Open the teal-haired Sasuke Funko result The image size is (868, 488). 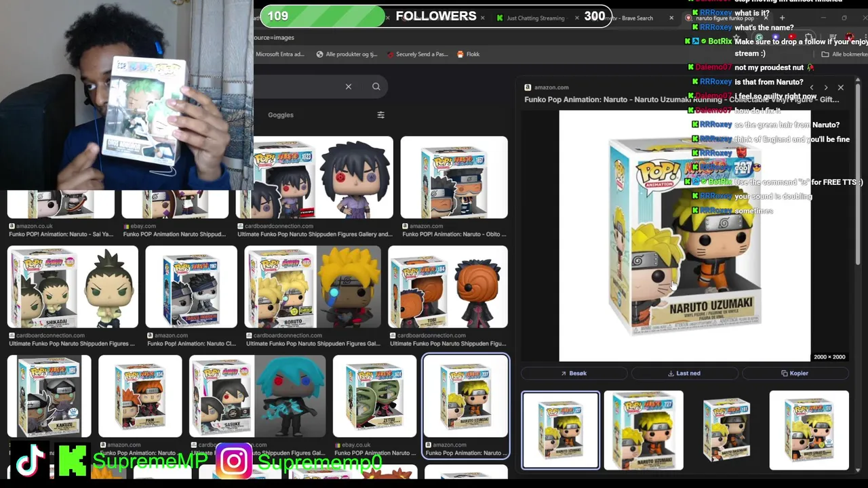(x=257, y=396)
